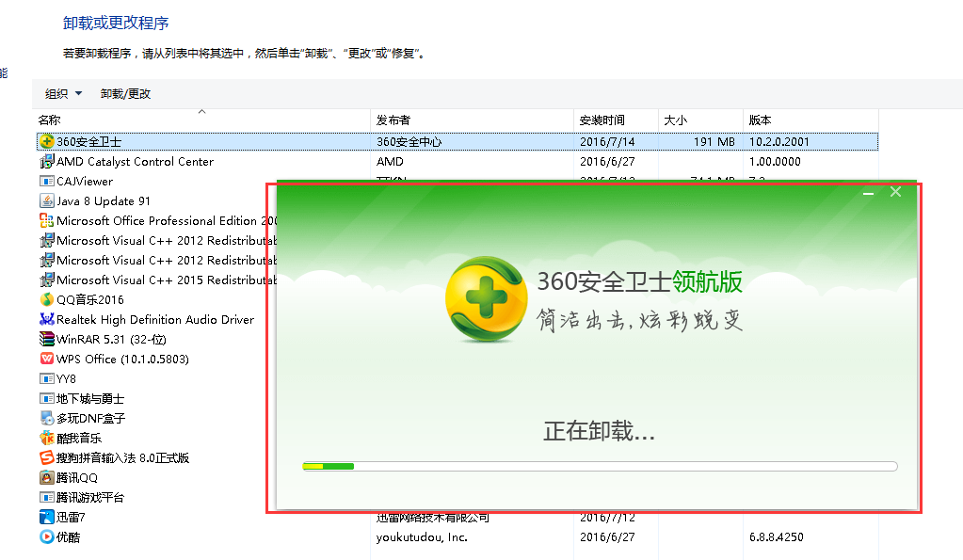Select the 191 MB size cell

point(714,142)
